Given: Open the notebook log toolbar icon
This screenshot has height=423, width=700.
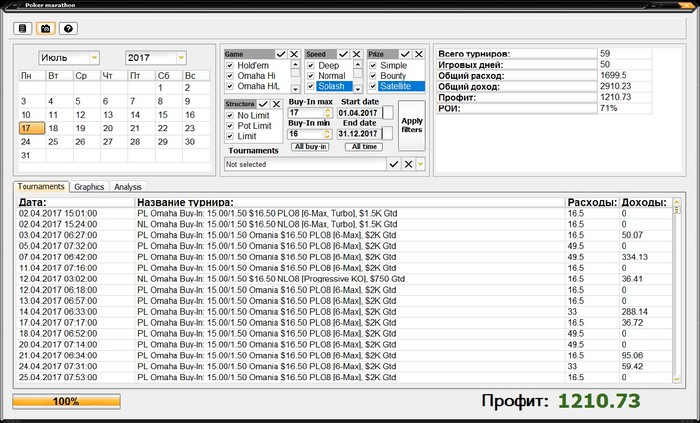Looking at the screenshot, I should pyautogui.click(x=23, y=29).
